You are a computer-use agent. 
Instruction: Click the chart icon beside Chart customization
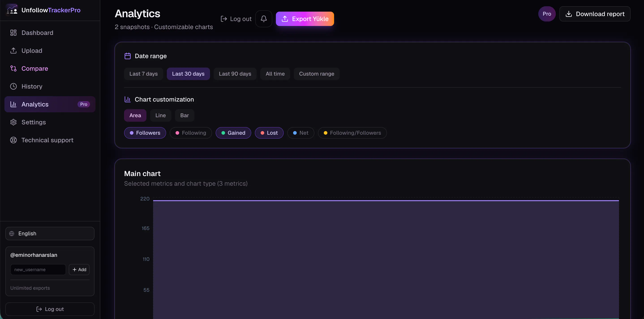coord(127,99)
